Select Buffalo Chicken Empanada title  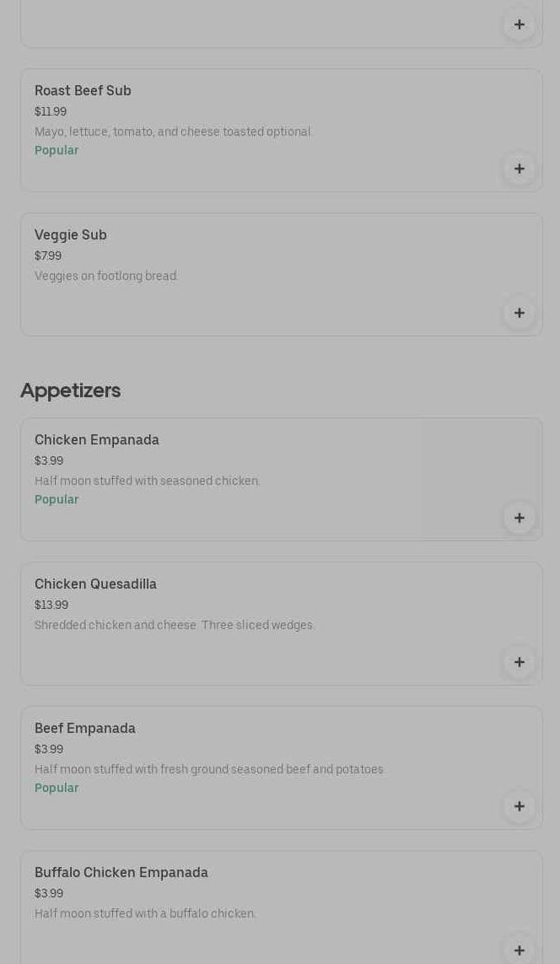click(121, 872)
